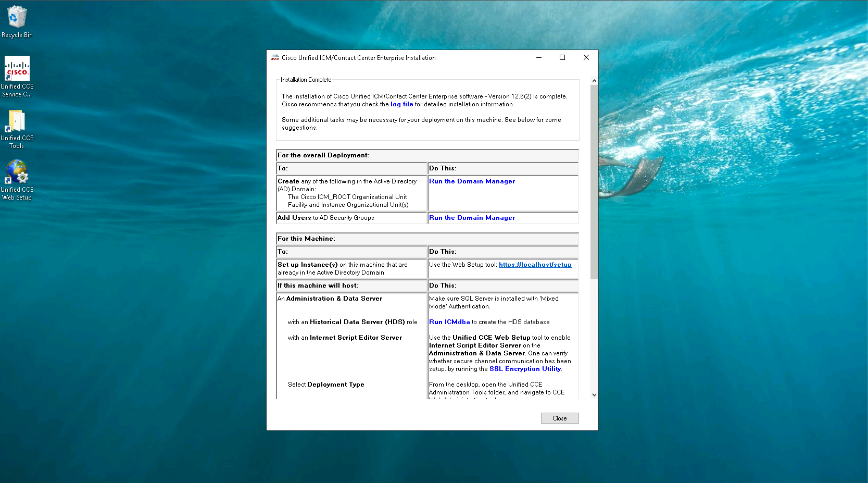Maximize the installation window

[562, 58]
